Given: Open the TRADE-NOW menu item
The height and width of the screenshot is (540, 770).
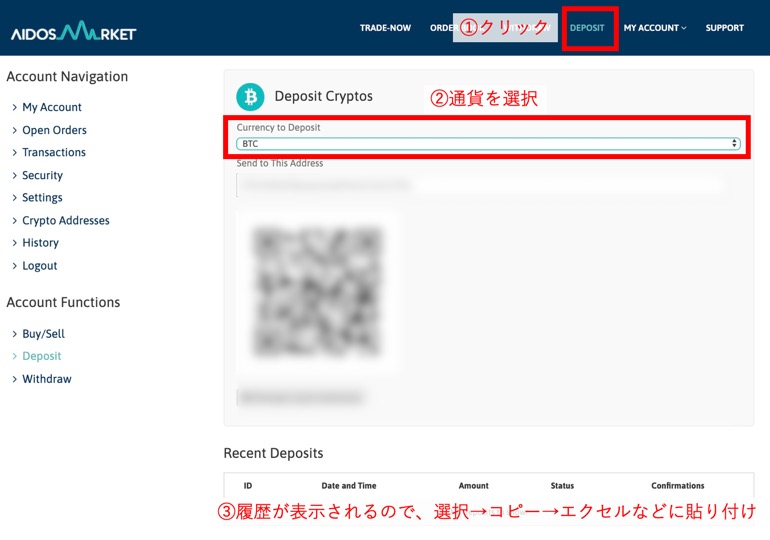Looking at the screenshot, I should pyautogui.click(x=385, y=28).
